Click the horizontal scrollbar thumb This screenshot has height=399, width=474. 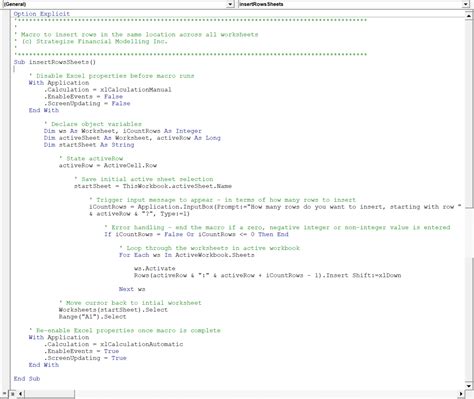coord(49,394)
